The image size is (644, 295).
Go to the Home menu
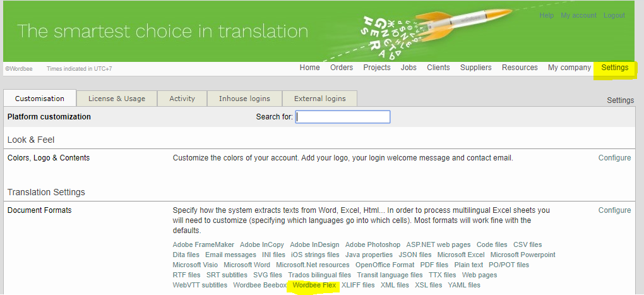click(309, 68)
